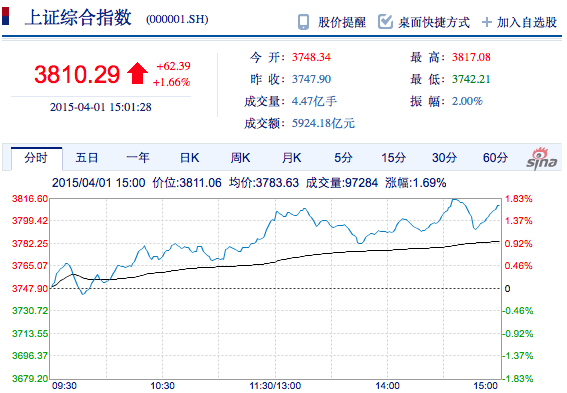Click the 最高 value 3817.08

[471, 57]
